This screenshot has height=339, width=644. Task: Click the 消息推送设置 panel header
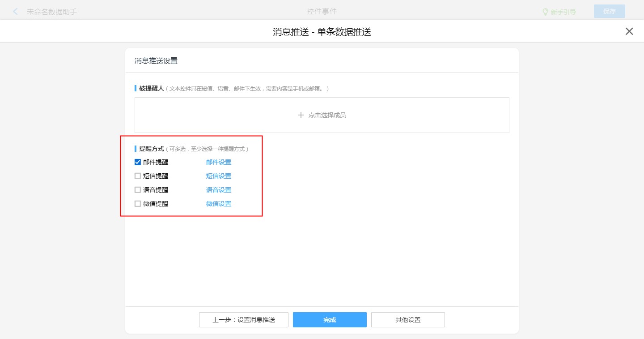pos(156,61)
